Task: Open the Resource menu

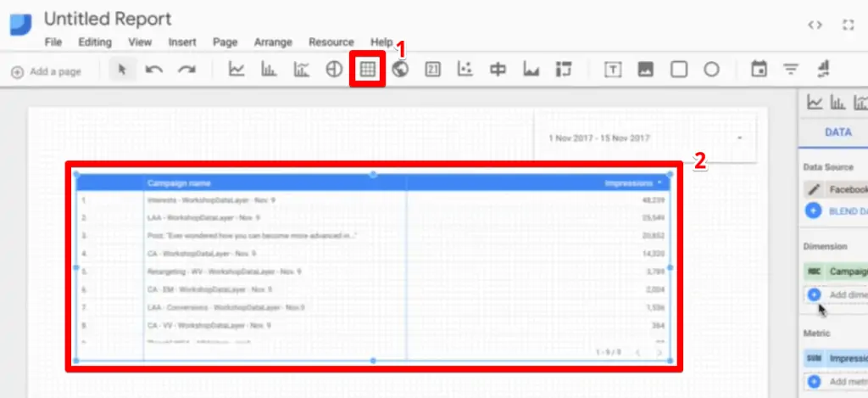Action: [331, 42]
